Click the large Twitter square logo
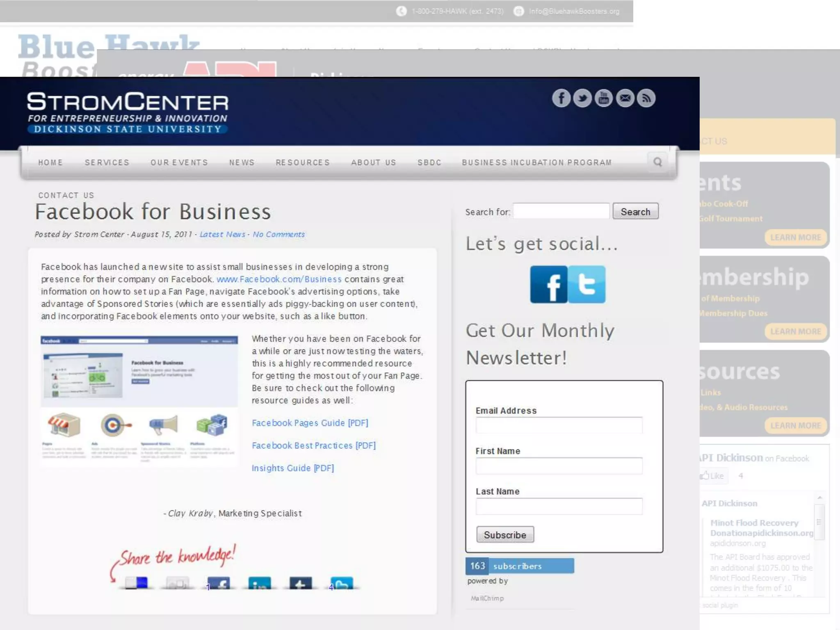 click(587, 284)
